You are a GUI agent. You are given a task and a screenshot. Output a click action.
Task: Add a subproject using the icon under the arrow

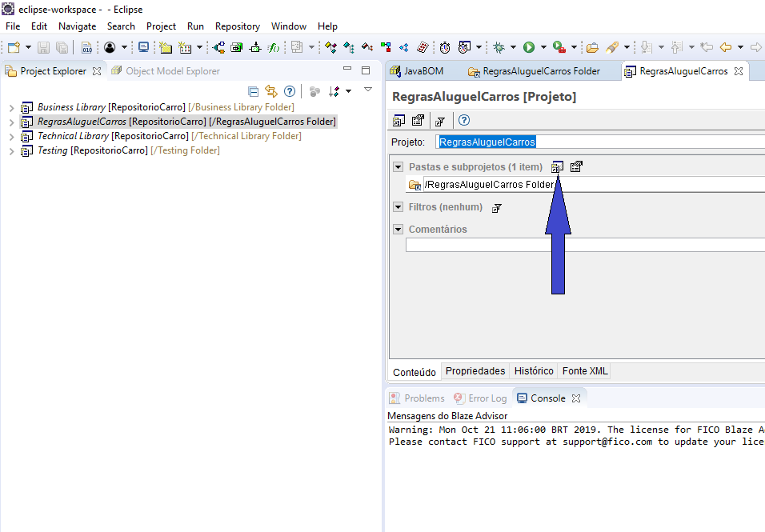(x=558, y=166)
